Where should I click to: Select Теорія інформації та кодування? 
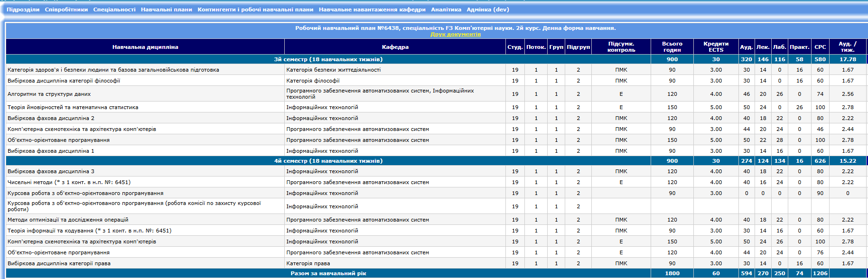(x=89, y=231)
